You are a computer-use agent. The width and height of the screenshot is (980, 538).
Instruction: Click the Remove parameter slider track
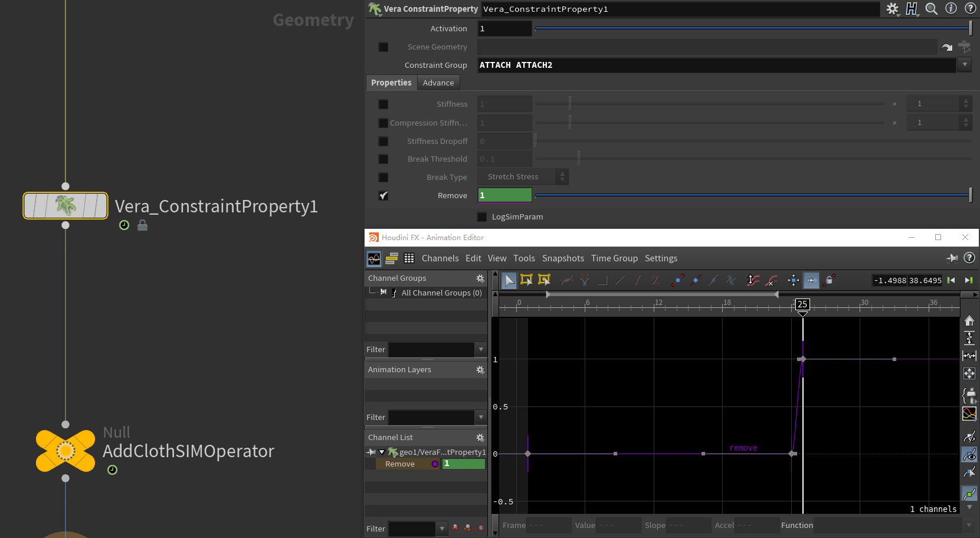click(x=753, y=195)
